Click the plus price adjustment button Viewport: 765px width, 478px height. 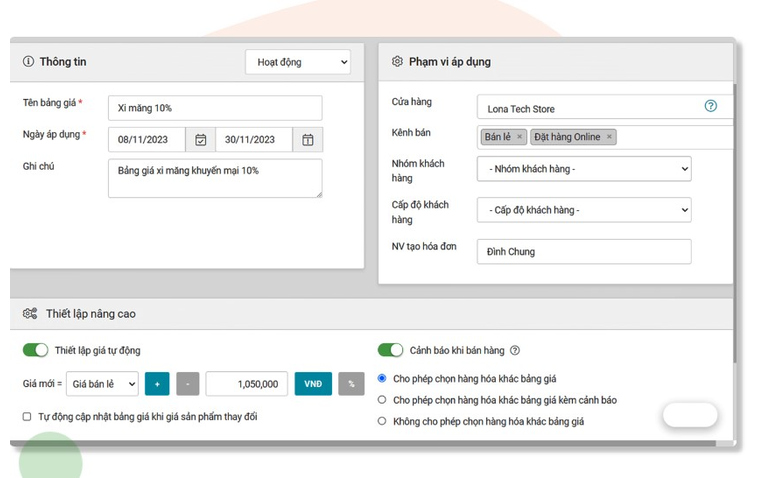click(157, 384)
